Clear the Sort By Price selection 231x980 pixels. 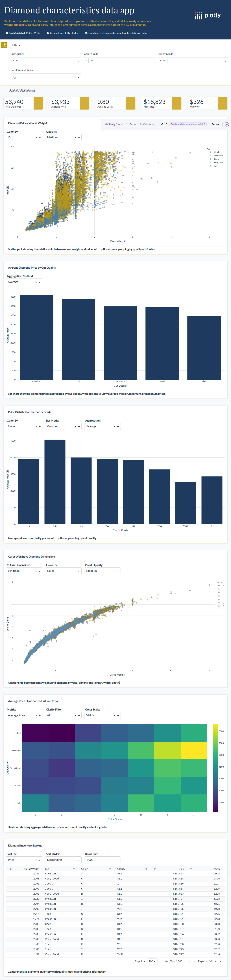36,860
